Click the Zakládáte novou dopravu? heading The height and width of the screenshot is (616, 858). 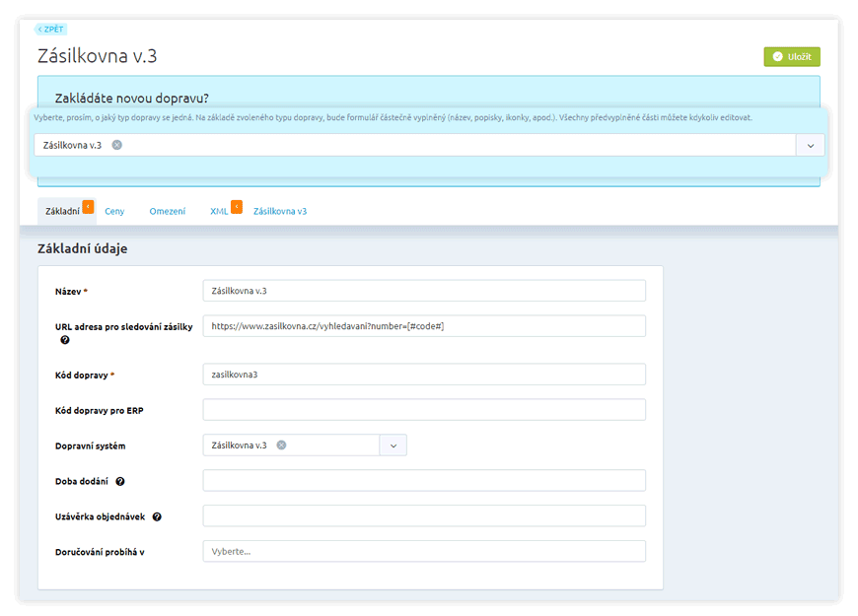132,99
